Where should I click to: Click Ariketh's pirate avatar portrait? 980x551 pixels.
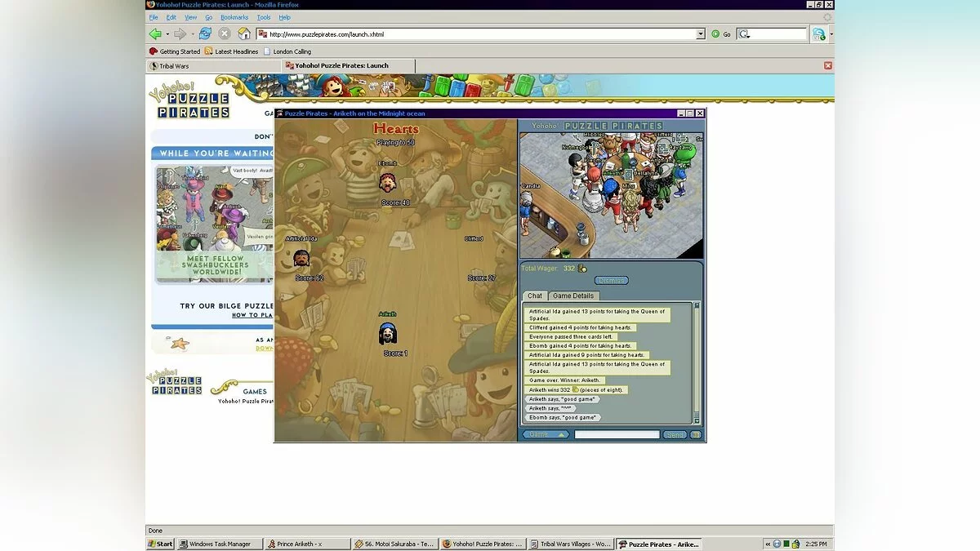point(388,333)
